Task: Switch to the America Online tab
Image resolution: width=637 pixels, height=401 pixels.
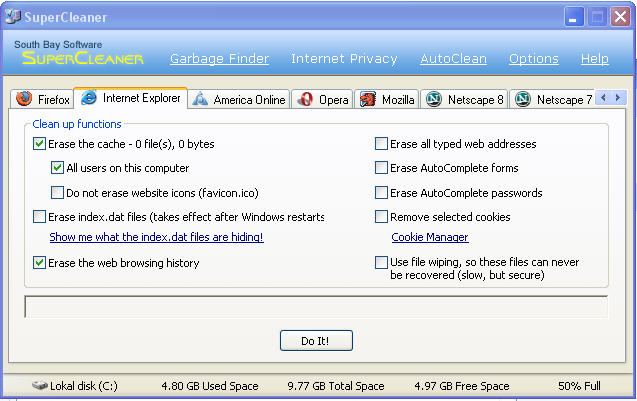Action: coord(239,99)
